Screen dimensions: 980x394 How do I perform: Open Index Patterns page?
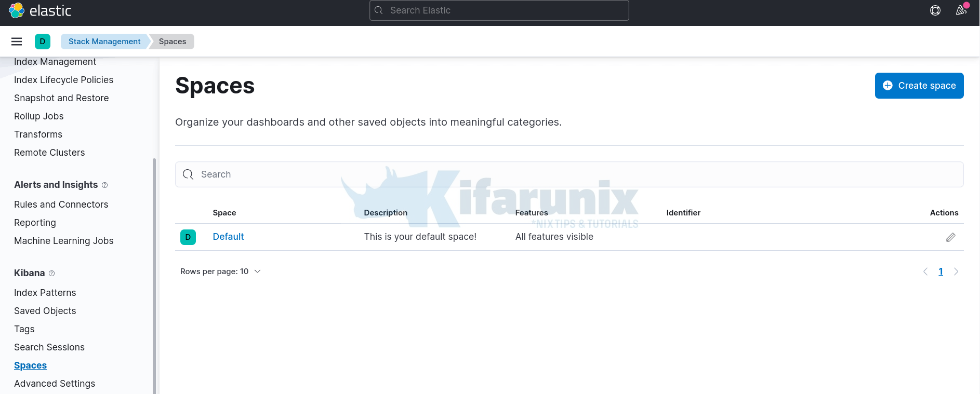45,293
